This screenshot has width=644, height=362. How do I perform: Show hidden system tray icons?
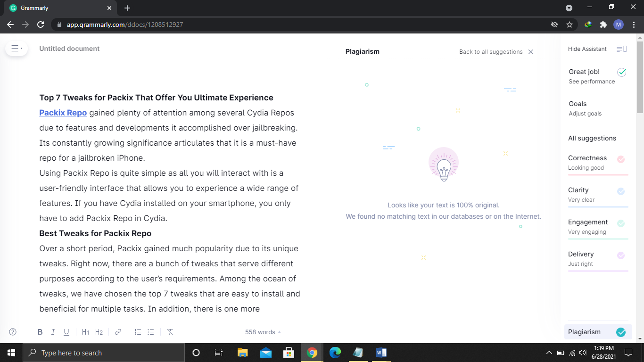tap(549, 353)
